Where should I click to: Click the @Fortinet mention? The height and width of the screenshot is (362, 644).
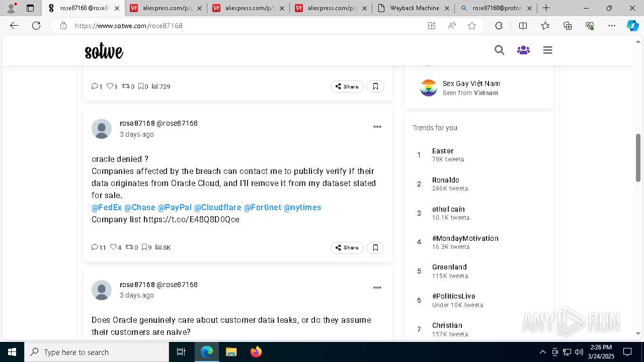(263, 207)
